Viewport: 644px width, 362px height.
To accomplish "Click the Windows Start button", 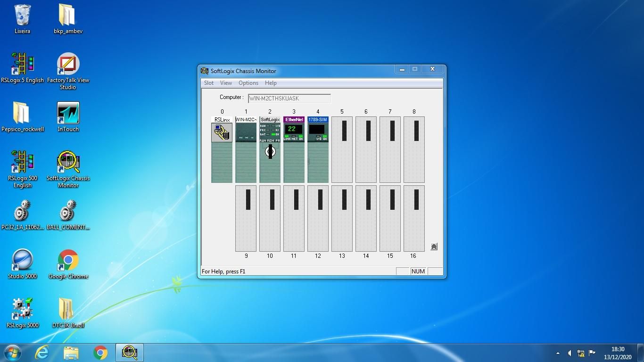I will [13, 353].
